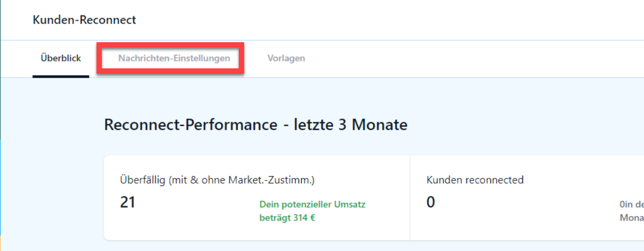Image resolution: width=644 pixels, height=251 pixels.
Task: Click '(mit & ohne Market.-Zustimm.)' label text
Action: point(241,180)
